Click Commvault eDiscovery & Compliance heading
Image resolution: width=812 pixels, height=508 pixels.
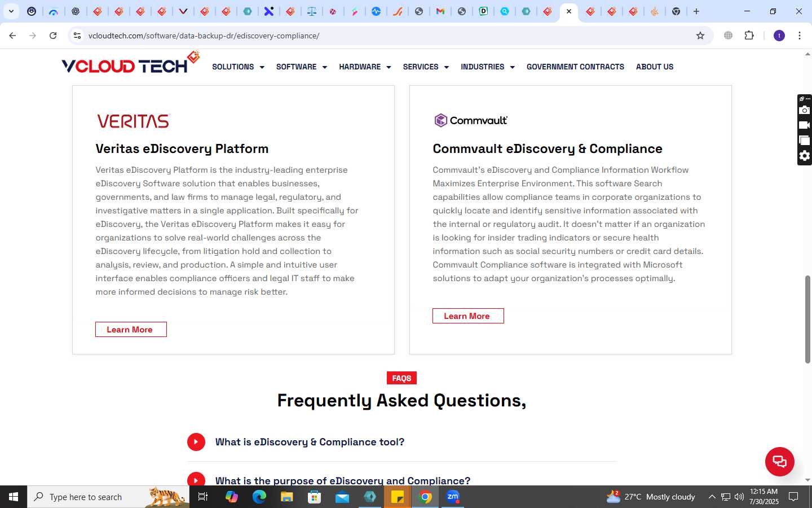tap(548, 148)
